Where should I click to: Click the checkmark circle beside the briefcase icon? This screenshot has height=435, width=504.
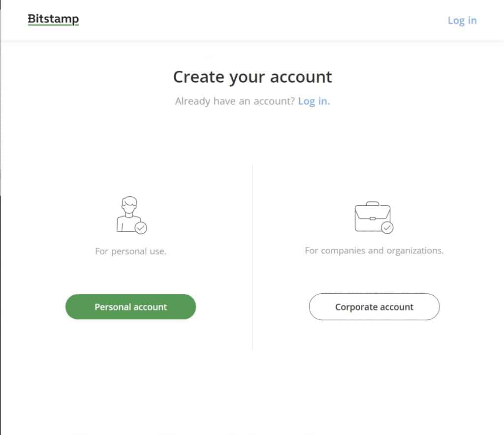pyautogui.click(x=388, y=228)
